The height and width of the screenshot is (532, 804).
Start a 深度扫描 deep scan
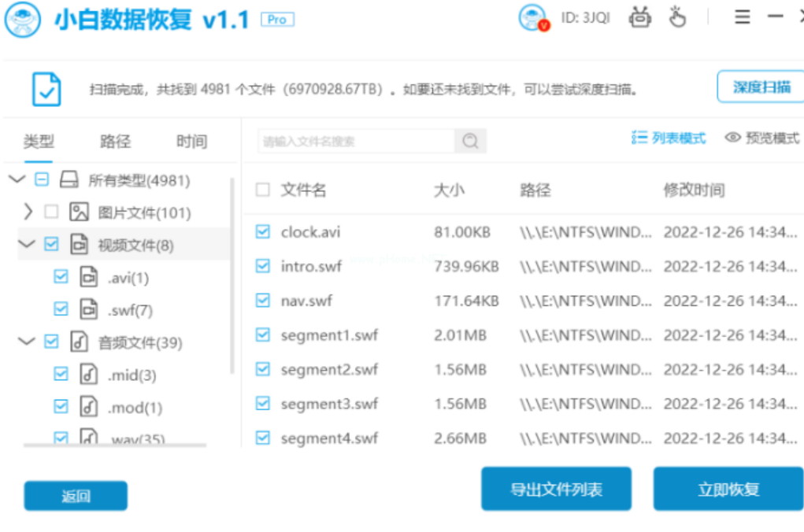click(763, 87)
